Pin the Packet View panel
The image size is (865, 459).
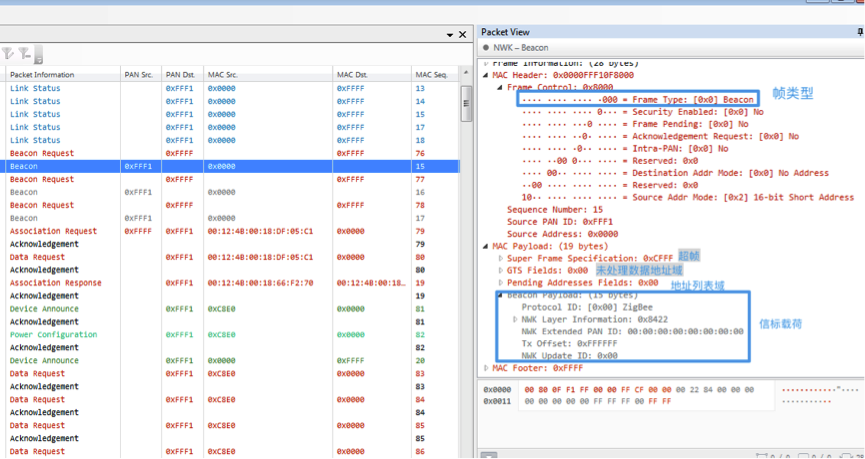click(860, 33)
